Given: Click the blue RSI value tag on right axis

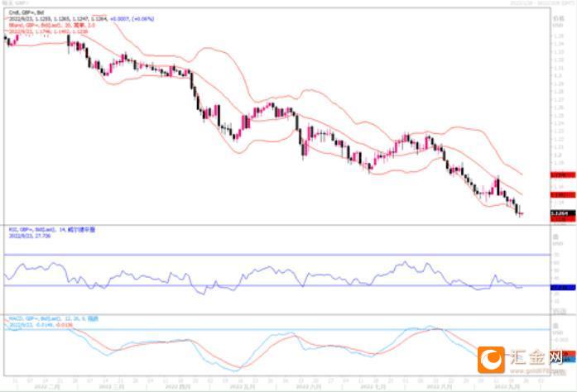Looking at the screenshot, I should (x=563, y=288).
